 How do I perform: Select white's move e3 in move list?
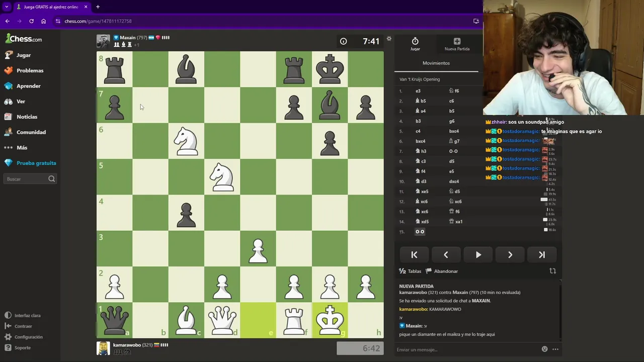click(418, 91)
